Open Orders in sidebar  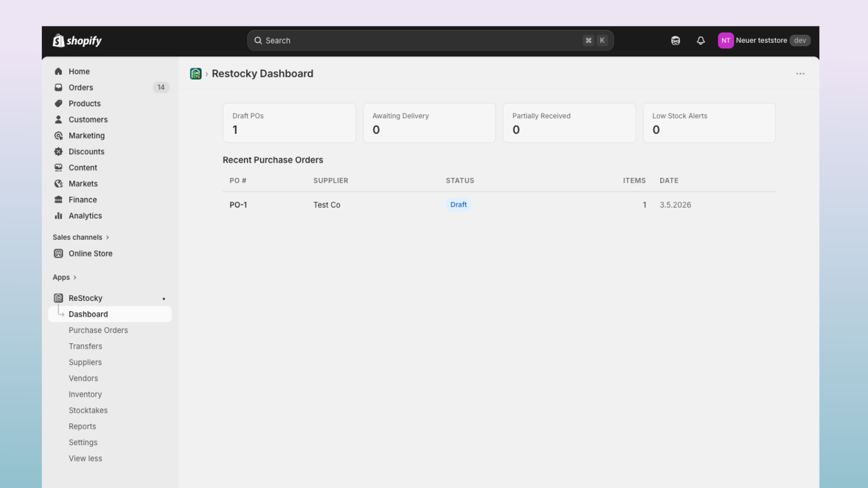(110, 87)
